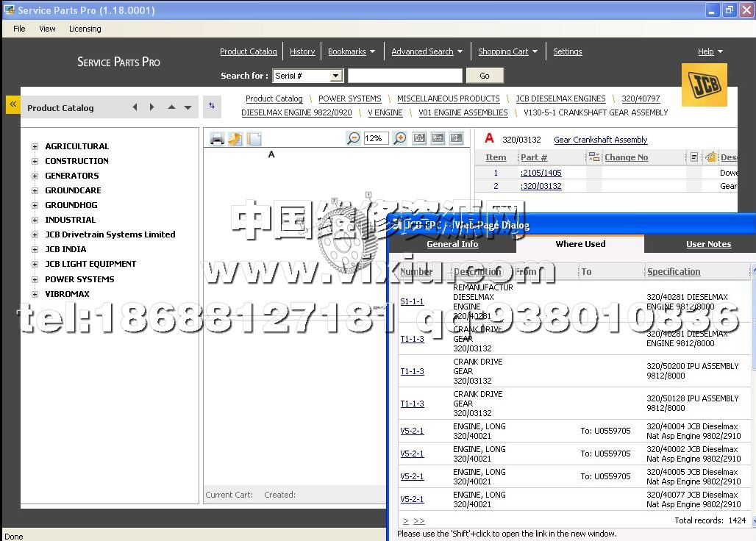Click the back arrow in Product Catalog header
756x541 pixels.
point(135,107)
